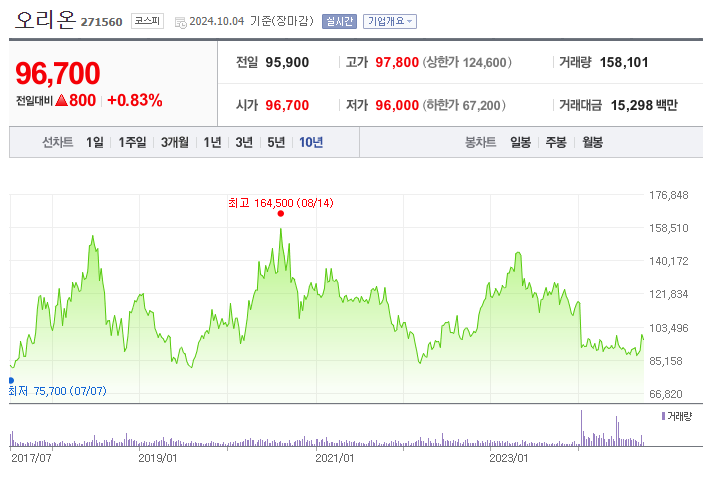Click the 85,158 y-axis label
703x478 pixels.
click(x=666, y=361)
